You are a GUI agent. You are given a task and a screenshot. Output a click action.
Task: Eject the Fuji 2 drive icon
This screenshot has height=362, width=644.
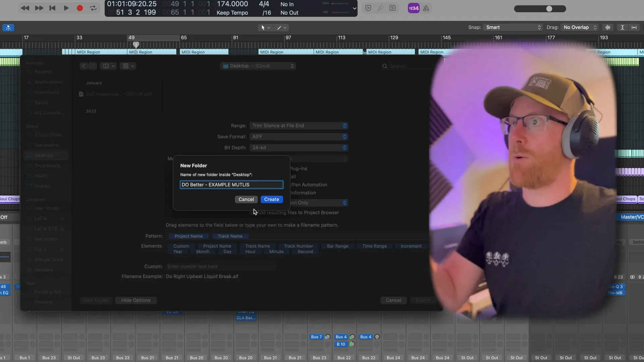point(62,249)
